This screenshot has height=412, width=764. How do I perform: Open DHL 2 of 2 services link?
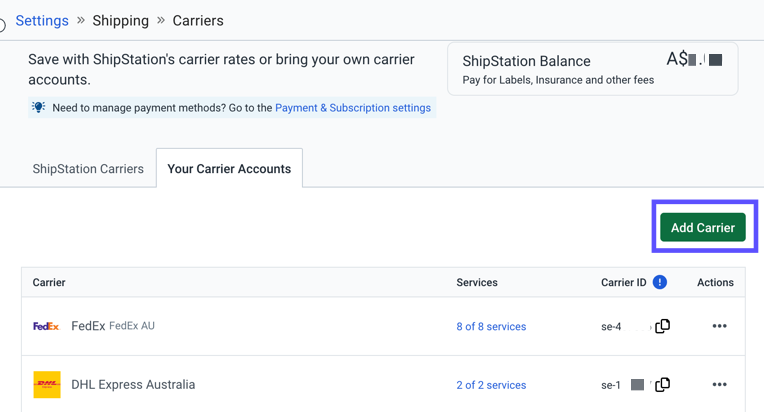coord(491,385)
